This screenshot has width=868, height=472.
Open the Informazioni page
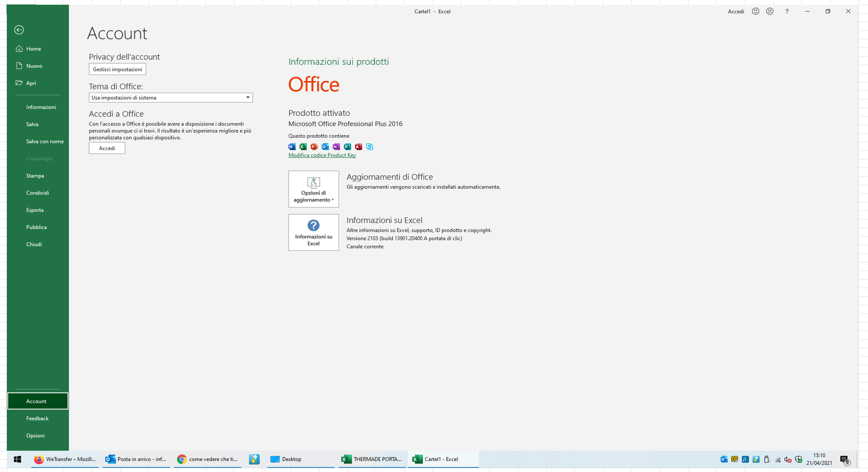point(38,107)
